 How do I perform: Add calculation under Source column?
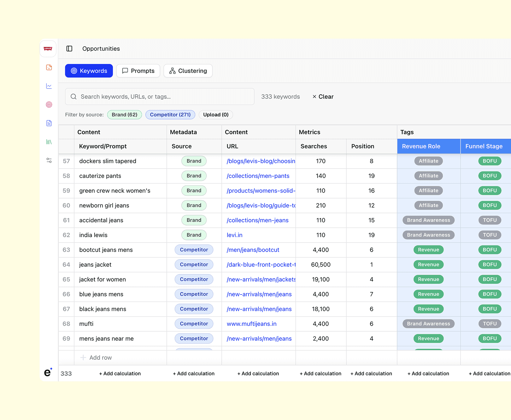point(194,374)
